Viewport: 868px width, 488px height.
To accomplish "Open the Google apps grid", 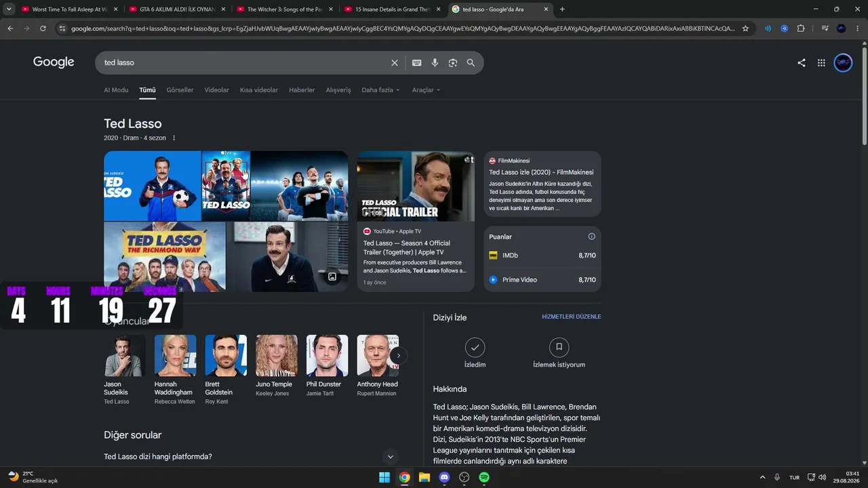I will pos(821,63).
